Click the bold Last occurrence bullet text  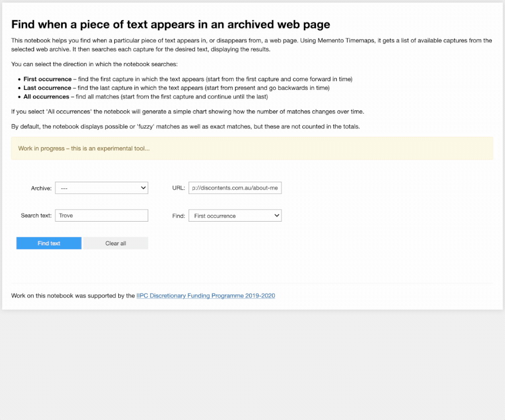[47, 88]
